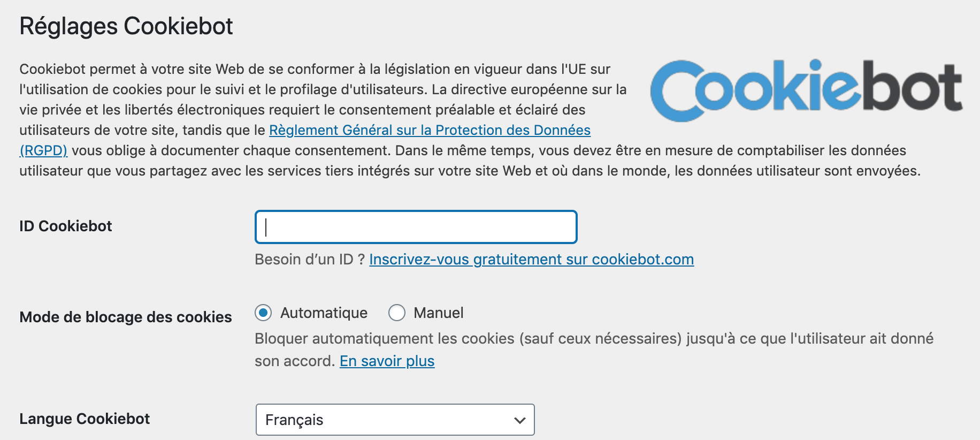Select the Manuel radio button
This screenshot has height=440, width=980.
pos(397,313)
